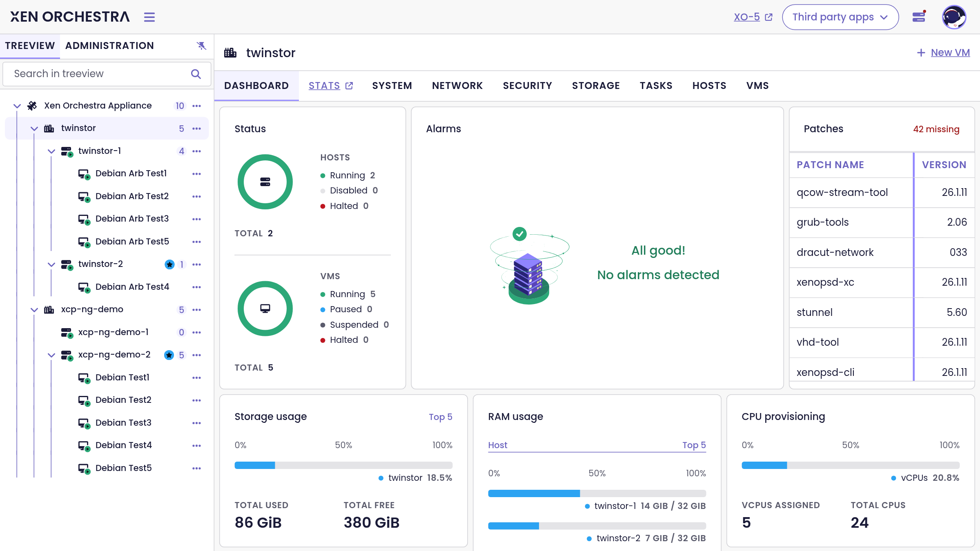Collapse the Xen Orchestra Appliance tree node
The height and width of the screenshot is (551, 980).
17,106
